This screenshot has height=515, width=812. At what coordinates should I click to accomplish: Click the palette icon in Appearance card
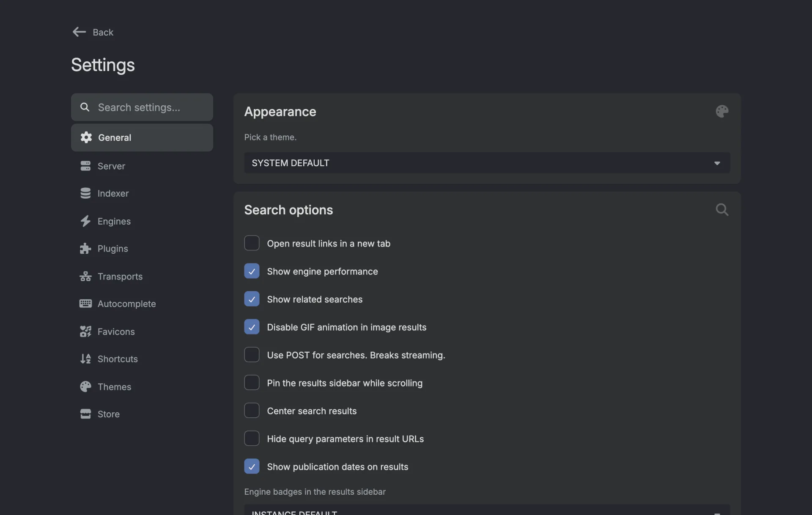click(x=722, y=112)
